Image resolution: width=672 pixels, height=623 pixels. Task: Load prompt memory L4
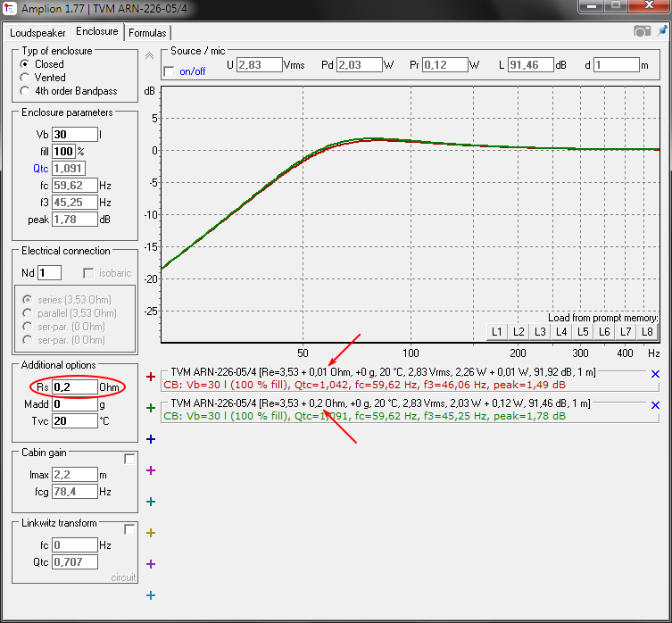point(561,332)
